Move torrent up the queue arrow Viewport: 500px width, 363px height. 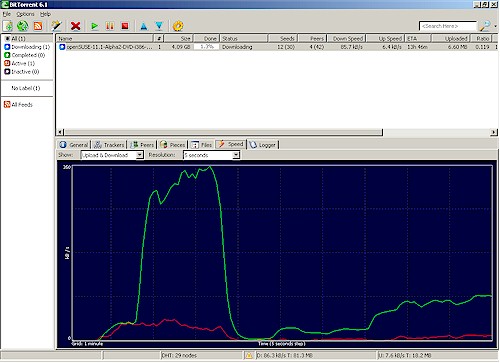coord(144,26)
